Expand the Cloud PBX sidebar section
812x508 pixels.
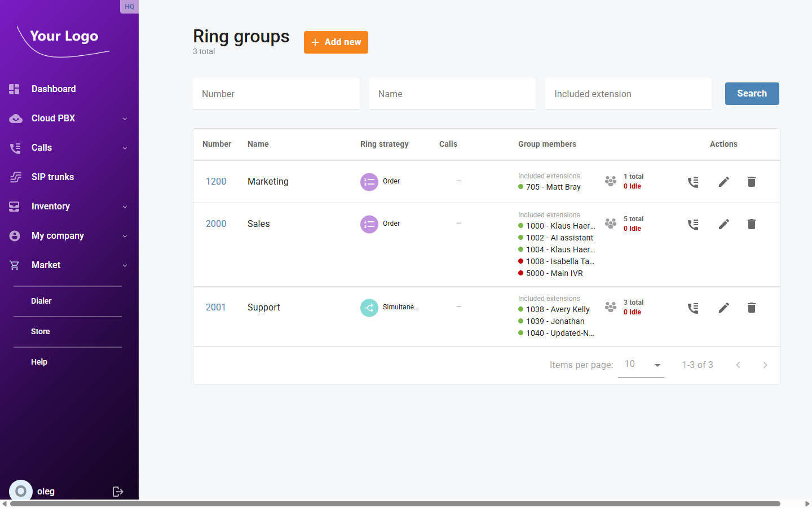pyautogui.click(x=53, y=118)
